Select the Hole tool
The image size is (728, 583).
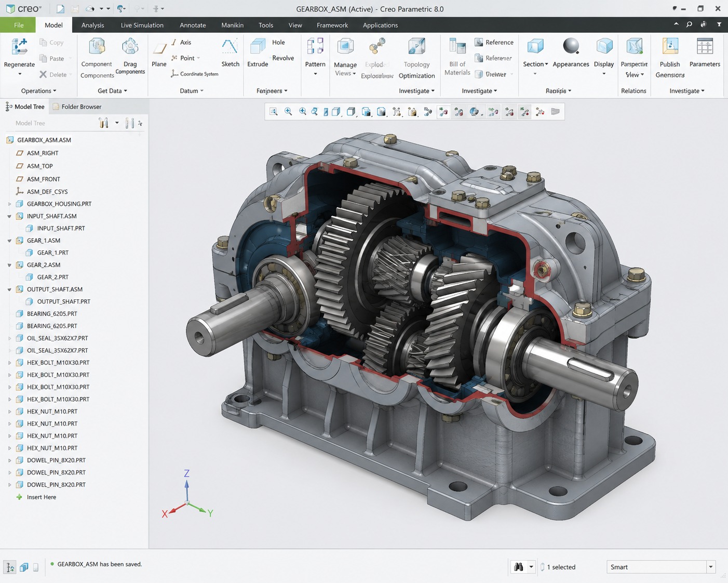point(278,42)
